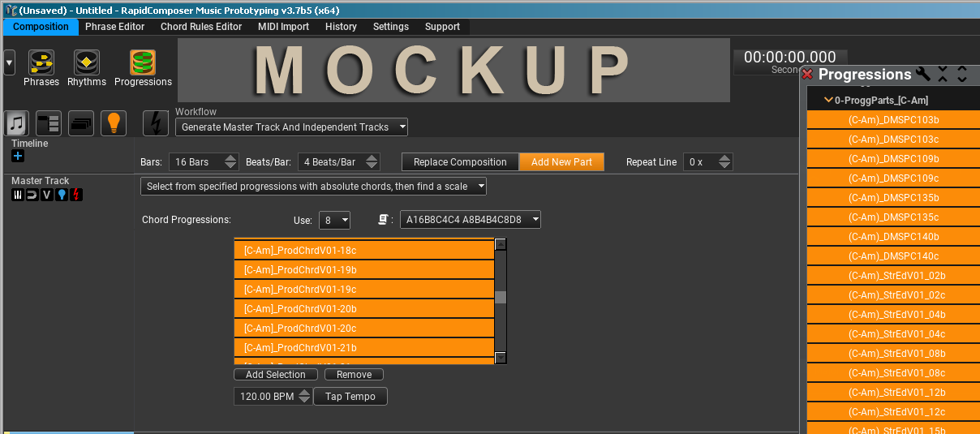Open the Phrases browser icon

(41, 62)
